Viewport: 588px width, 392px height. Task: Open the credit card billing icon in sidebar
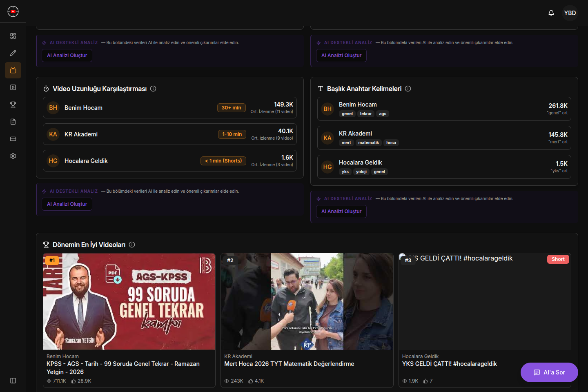[13, 139]
